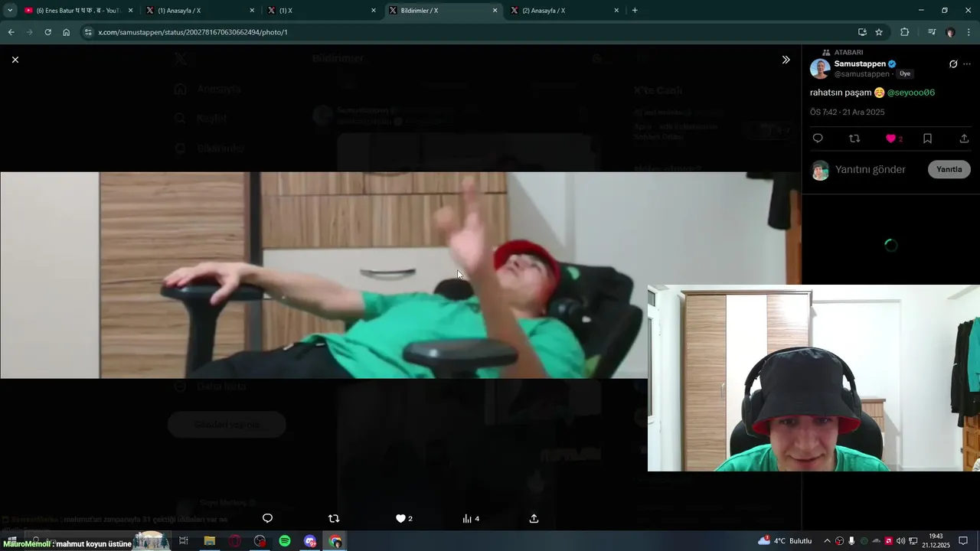
Task: Open the Grok icon beside Samustappen
Action: pos(953,64)
